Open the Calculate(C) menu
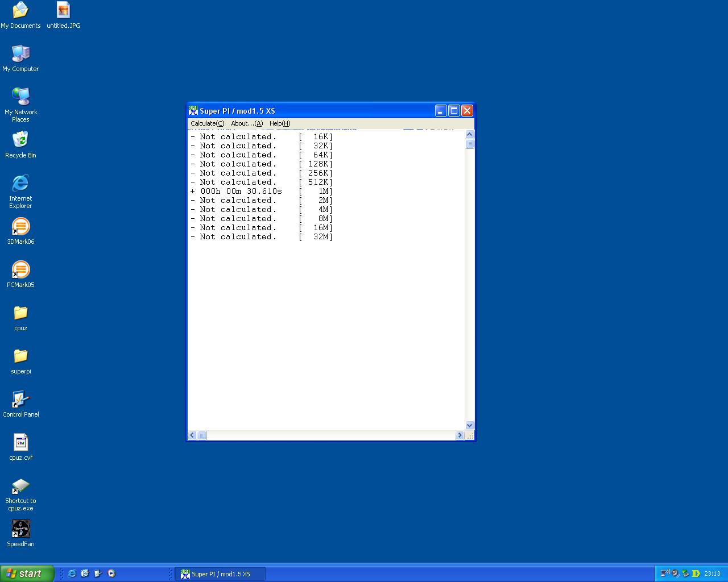Screen dimensions: 728x582 (207, 123)
